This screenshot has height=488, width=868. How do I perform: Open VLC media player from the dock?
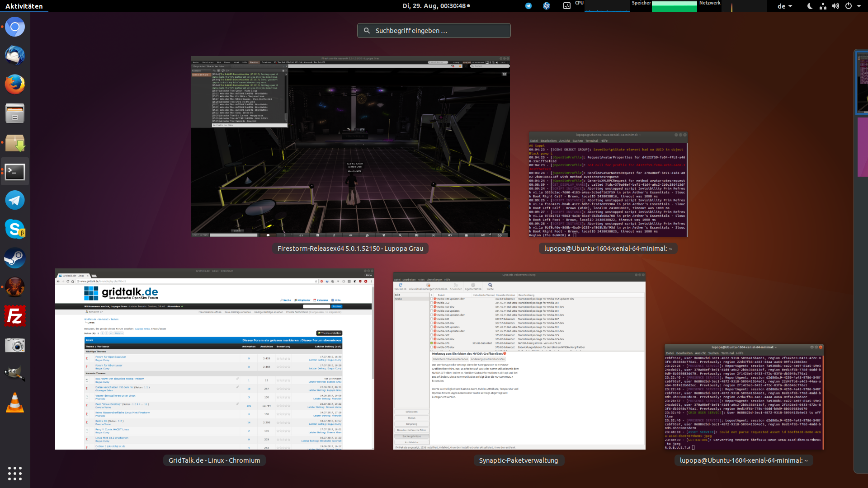15,403
